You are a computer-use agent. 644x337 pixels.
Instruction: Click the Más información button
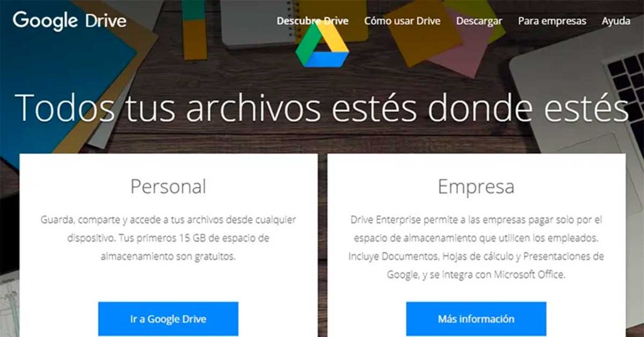[476, 319]
